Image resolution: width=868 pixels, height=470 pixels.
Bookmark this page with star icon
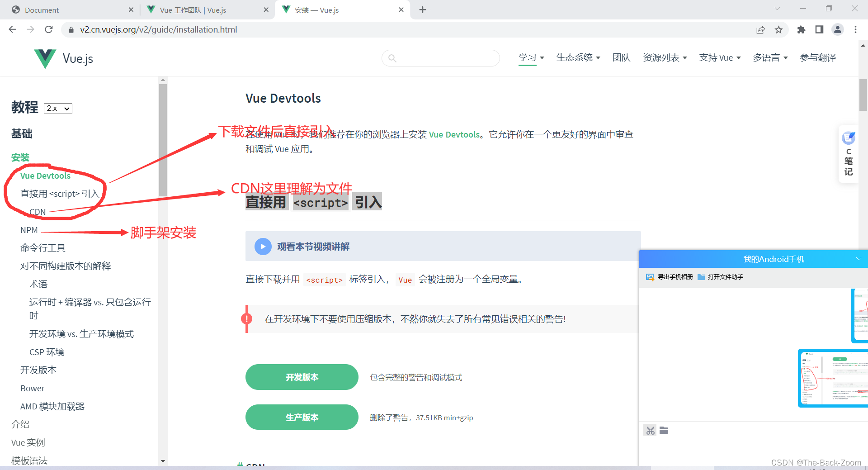pos(778,30)
